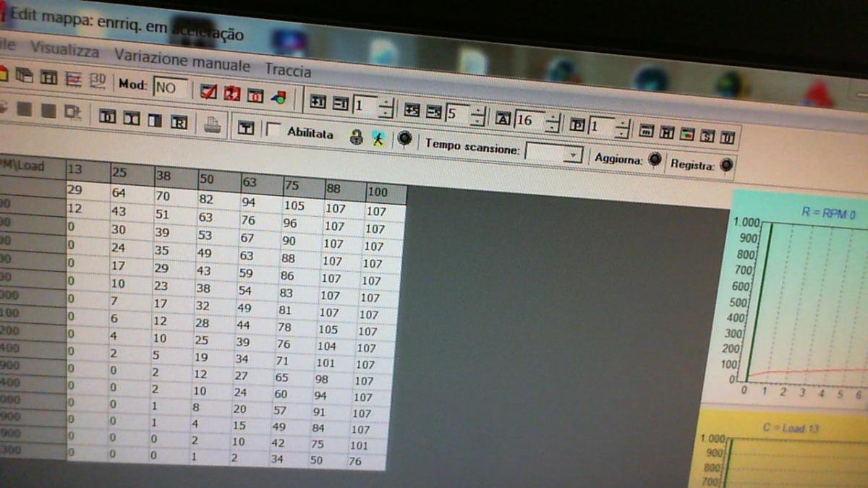Open the Visualizza menu

tap(65, 51)
